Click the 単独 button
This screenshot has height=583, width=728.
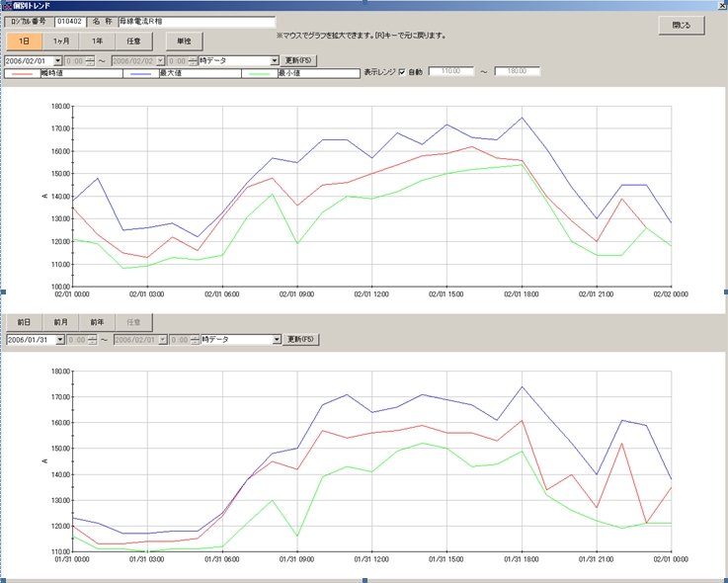pyautogui.click(x=185, y=41)
